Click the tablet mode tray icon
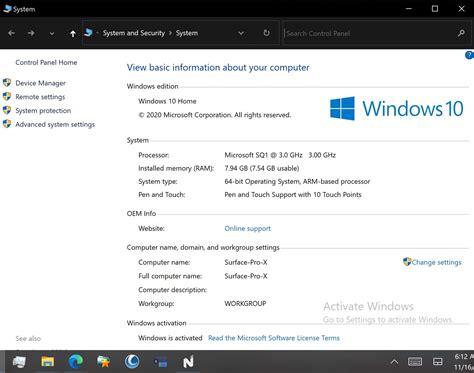Screen dimensions: 474x373 coord(438,362)
